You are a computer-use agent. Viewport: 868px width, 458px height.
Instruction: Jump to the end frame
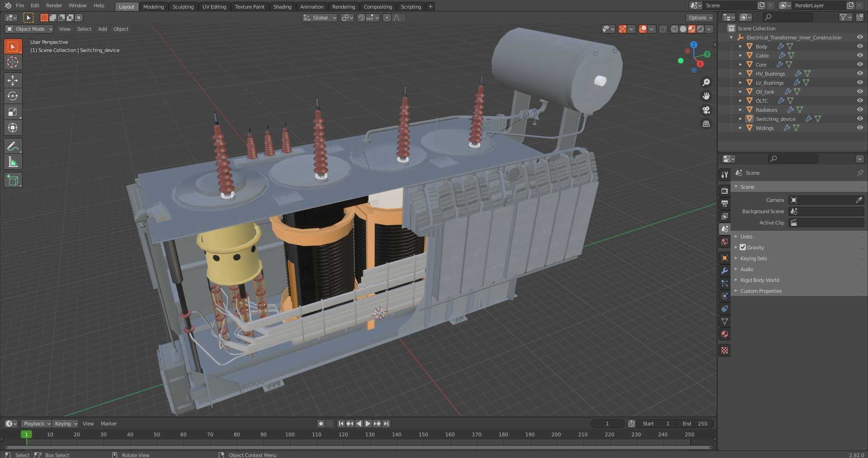click(x=386, y=424)
